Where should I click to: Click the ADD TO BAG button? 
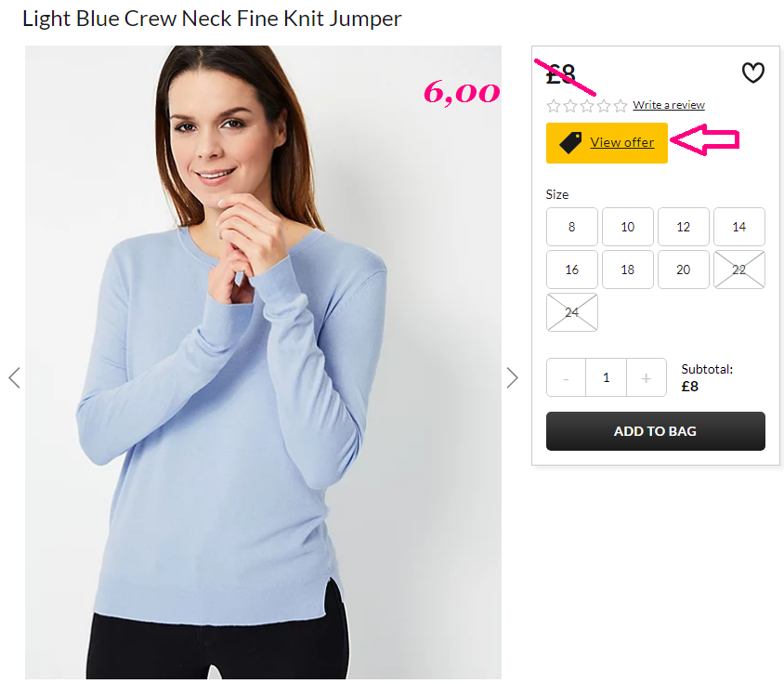point(656,431)
